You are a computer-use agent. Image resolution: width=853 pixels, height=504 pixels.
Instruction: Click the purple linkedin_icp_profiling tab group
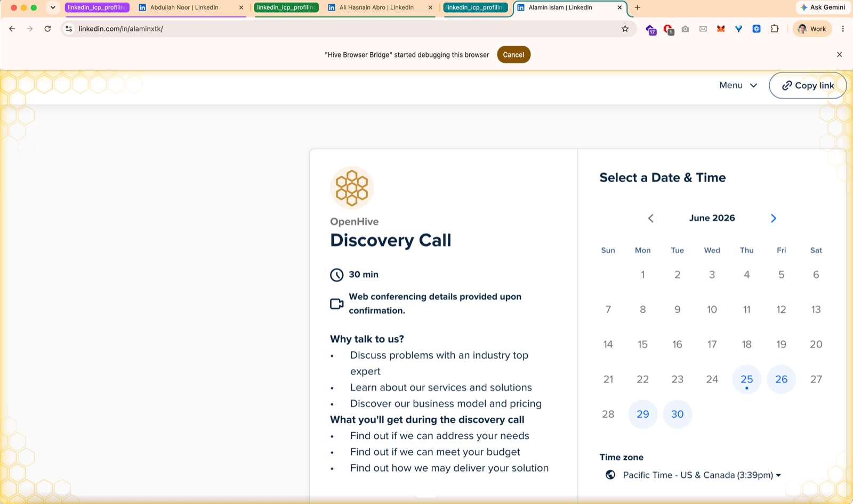click(x=97, y=7)
